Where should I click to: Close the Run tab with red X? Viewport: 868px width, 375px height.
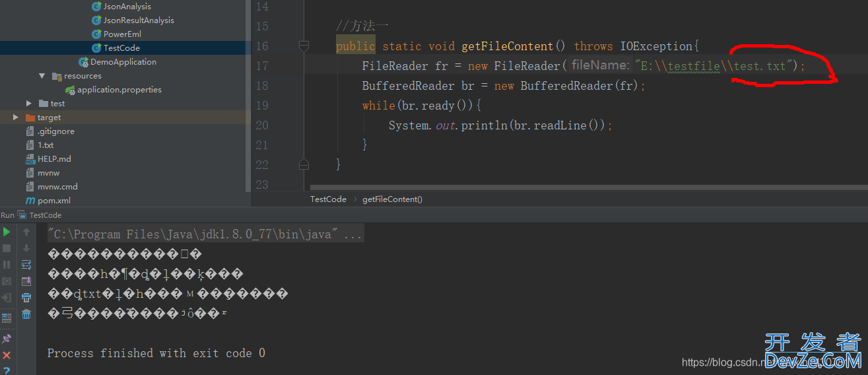pyautogui.click(x=7, y=355)
